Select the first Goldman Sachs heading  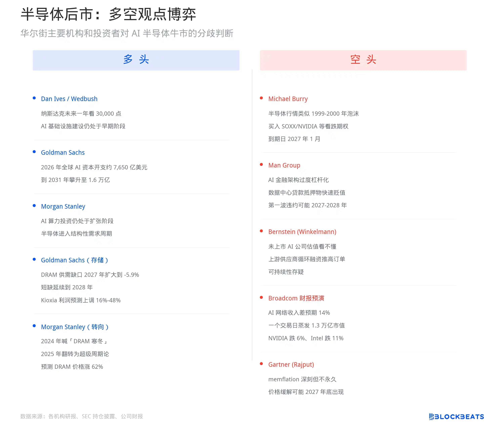click(63, 152)
